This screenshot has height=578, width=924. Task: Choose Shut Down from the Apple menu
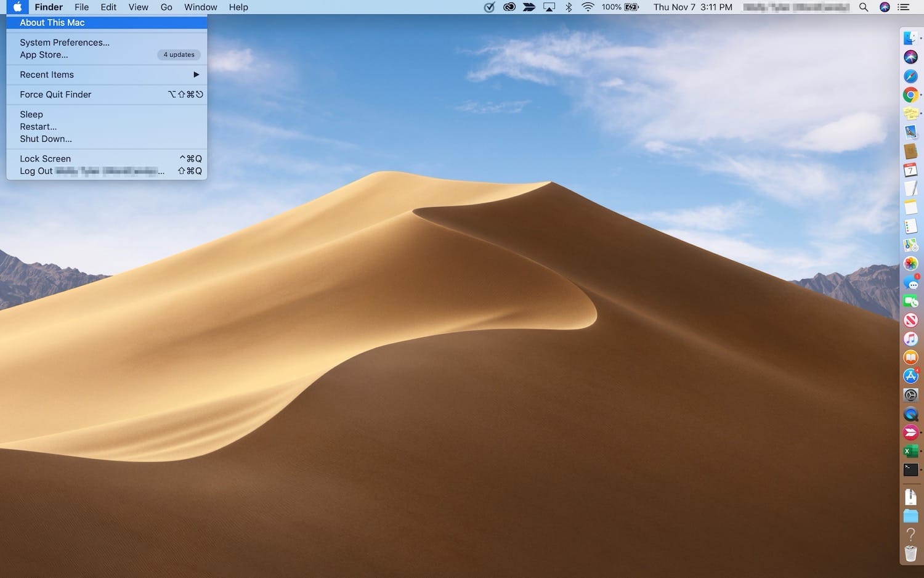[46, 139]
